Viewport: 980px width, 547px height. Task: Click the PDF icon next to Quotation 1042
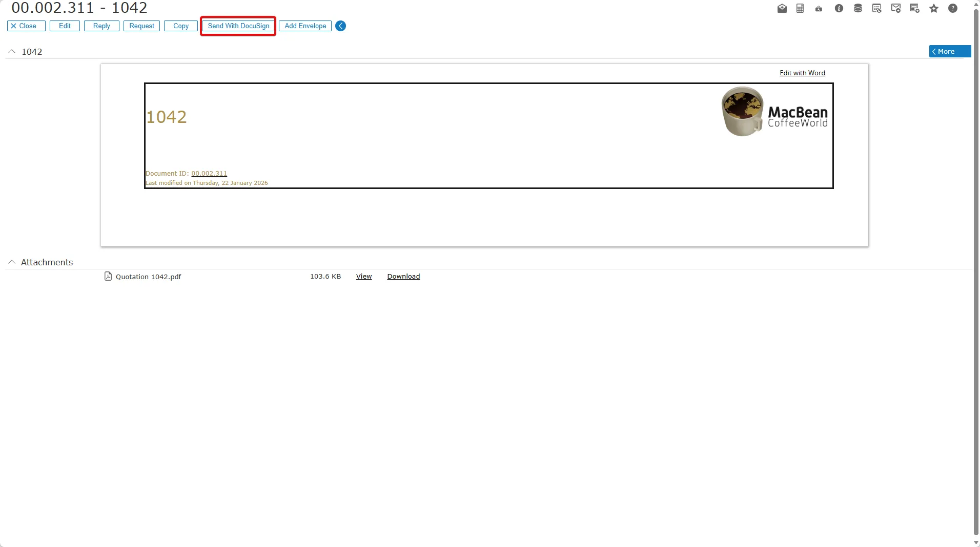pos(108,276)
